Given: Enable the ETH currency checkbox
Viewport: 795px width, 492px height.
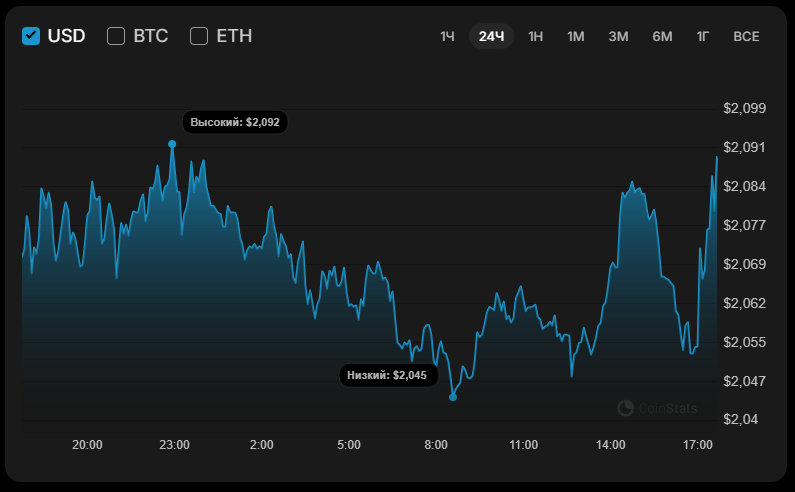Looking at the screenshot, I should 199,36.
